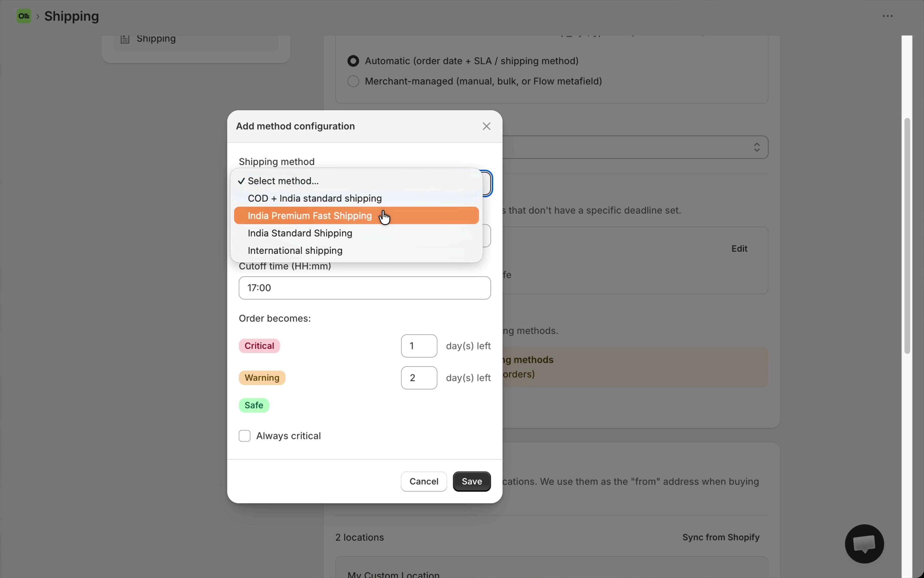Click the Shipping page title
The height and width of the screenshot is (578, 924).
coord(71,16)
